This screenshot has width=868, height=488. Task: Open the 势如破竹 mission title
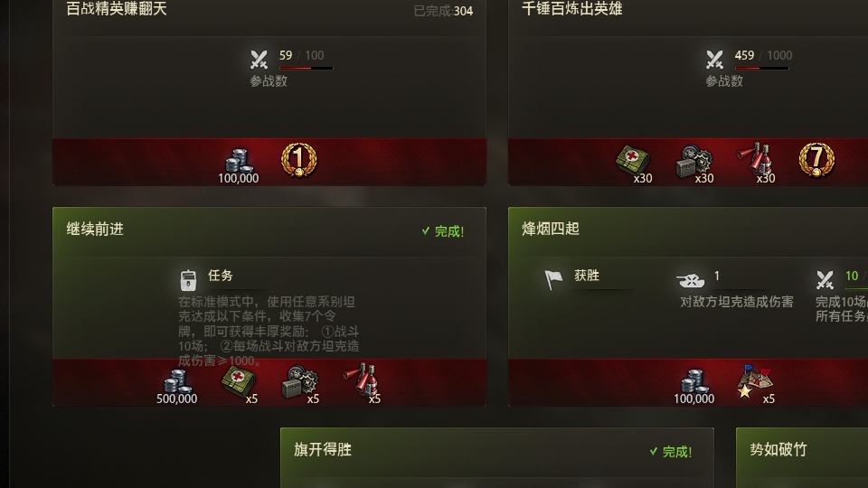(778, 449)
